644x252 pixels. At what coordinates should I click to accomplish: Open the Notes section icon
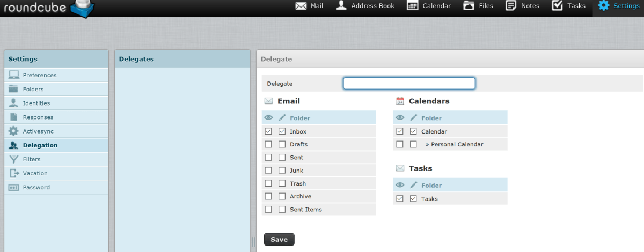click(x=511, y=6)
